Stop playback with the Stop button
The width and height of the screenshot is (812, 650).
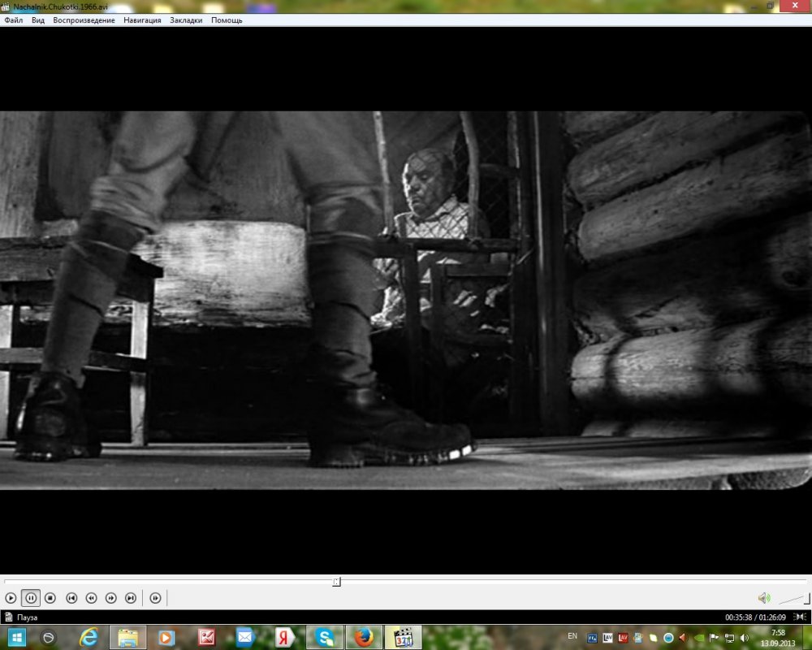(50, 598)
